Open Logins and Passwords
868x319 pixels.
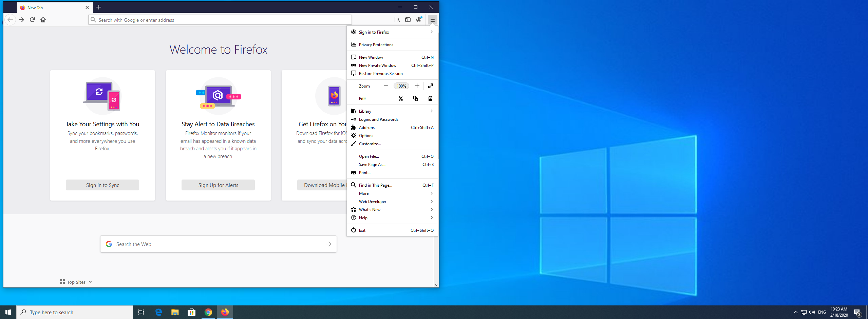(x=392, y=119)
